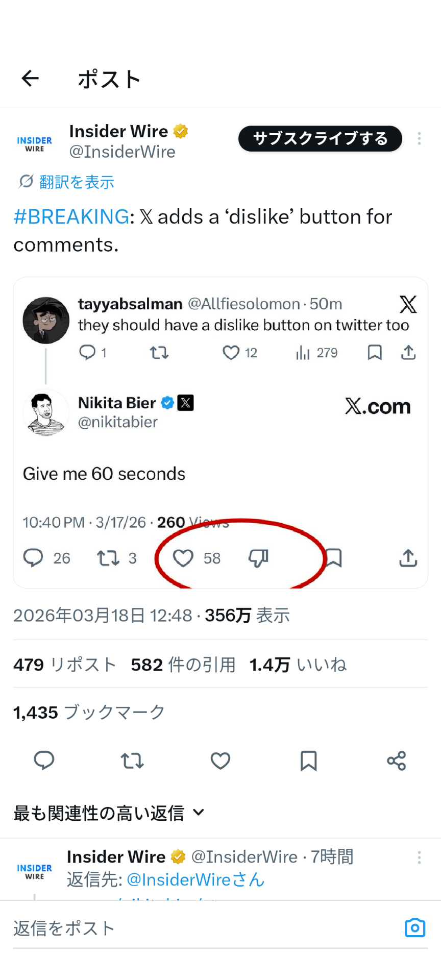Show translation via 翻訳を表示 link

[77, 182]
